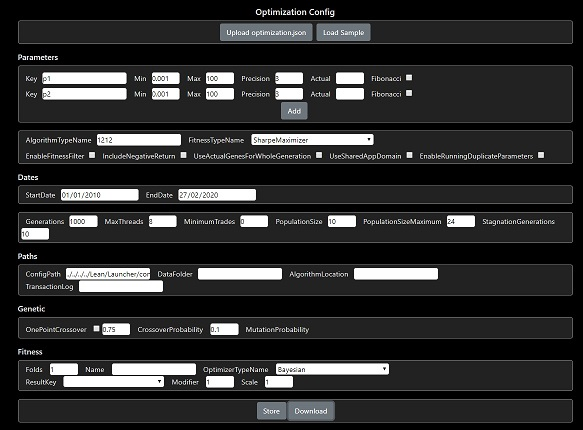This screenshot has width=583, height=430.
Task: Focus the Fitness Name input field
Action: (x=154, y=369)
